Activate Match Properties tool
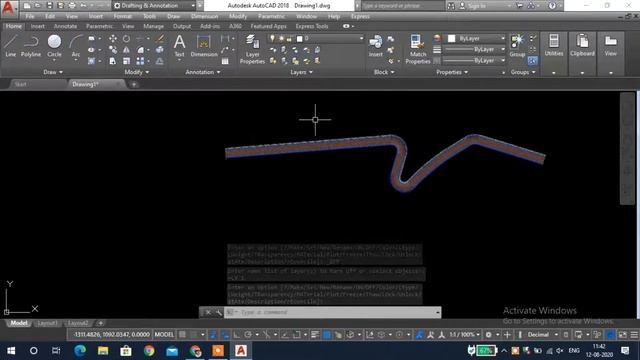This screenshot has width=640, height=360. [x=418, y=49]
